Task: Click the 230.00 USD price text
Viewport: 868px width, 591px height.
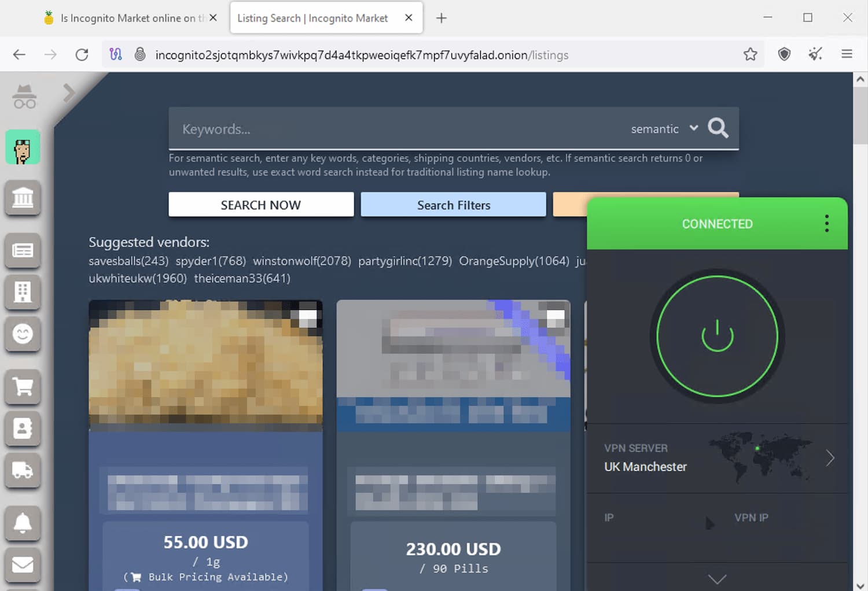Action: (x=453, y=549)
